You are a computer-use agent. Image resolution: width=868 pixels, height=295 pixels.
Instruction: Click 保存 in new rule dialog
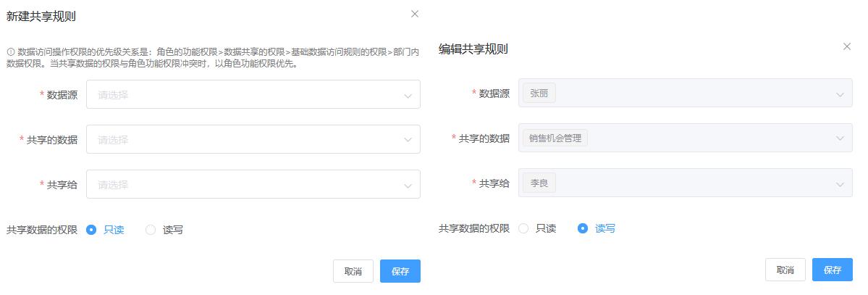click(400, 271)
